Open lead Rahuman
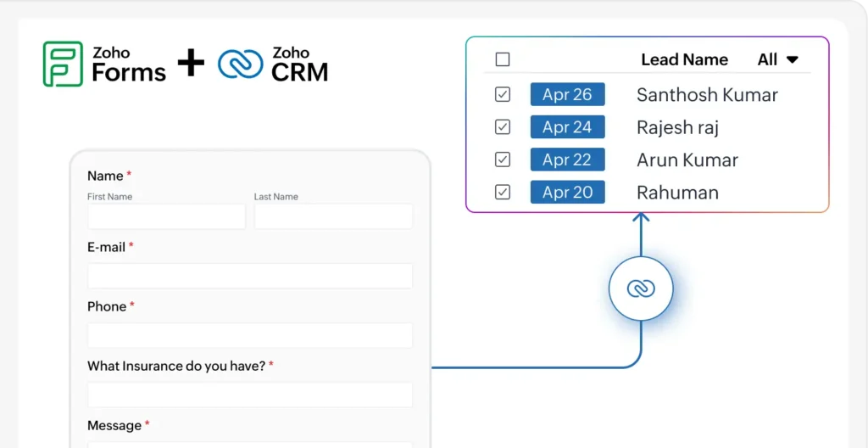868x448 pixels. pos(677,193)
